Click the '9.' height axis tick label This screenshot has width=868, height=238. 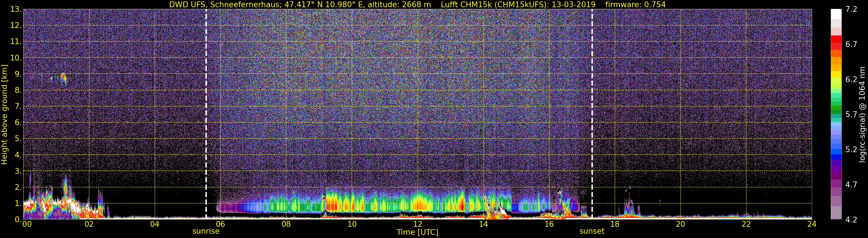(18, 74)
